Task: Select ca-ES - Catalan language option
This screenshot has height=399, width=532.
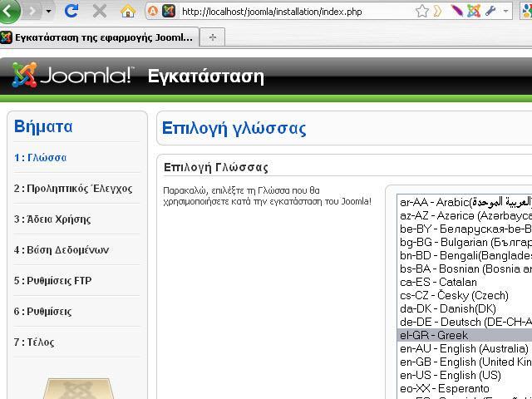Action: point(464,282)
